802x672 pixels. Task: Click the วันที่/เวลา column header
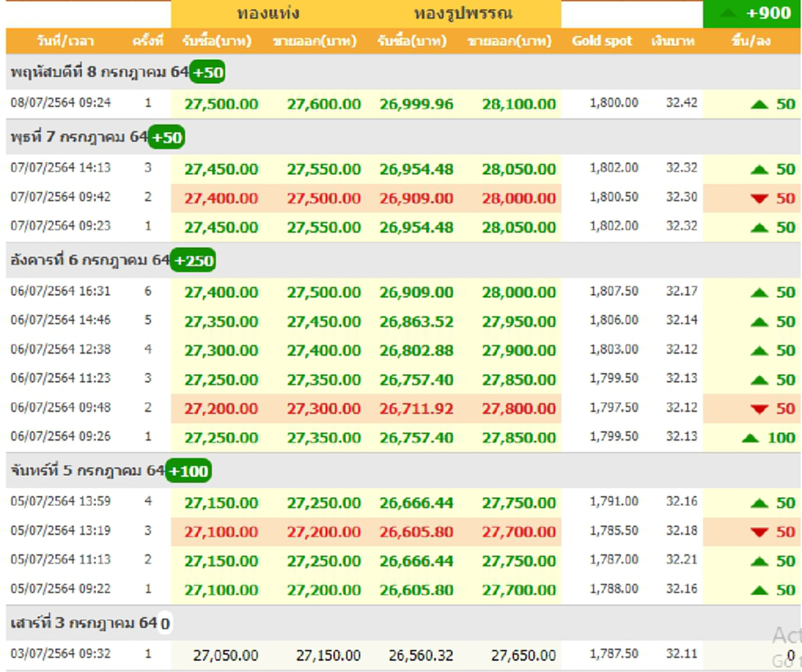pyautogui.click(x=65, y=41)
